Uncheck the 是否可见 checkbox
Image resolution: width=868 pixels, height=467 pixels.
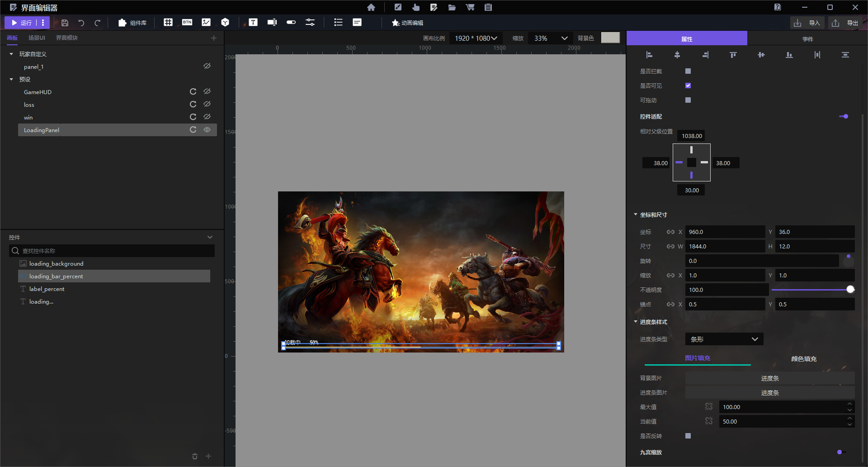pos(688,86)
